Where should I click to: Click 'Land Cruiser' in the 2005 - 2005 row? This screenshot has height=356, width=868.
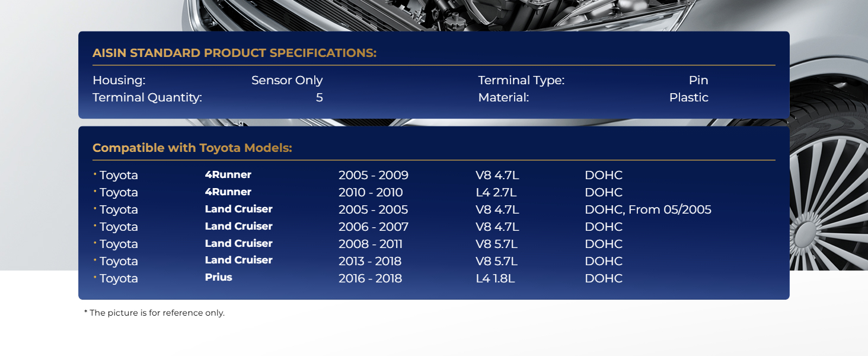239,209
